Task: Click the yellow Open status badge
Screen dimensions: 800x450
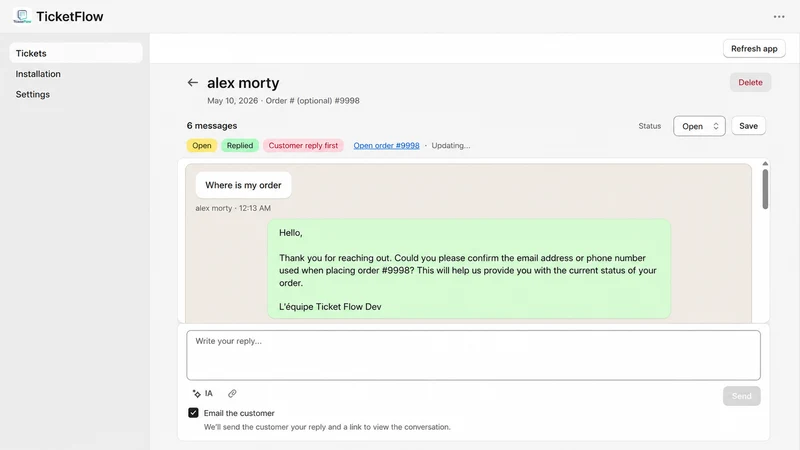Action: pos(202,145)
